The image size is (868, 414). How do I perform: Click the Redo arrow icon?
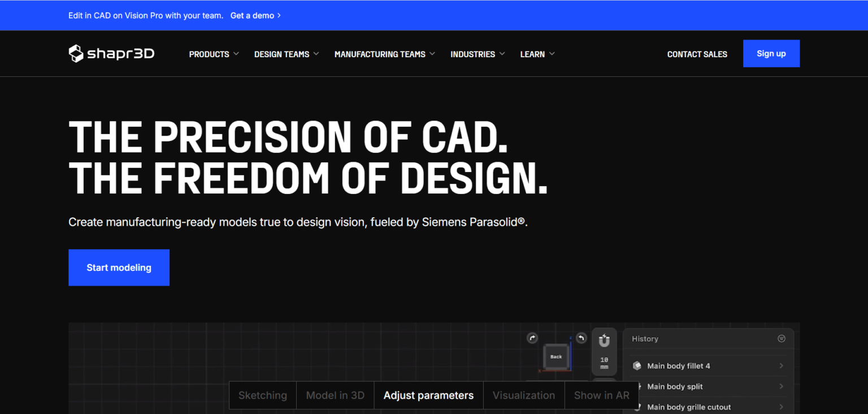pyautogui.click(x=532, y=338)
